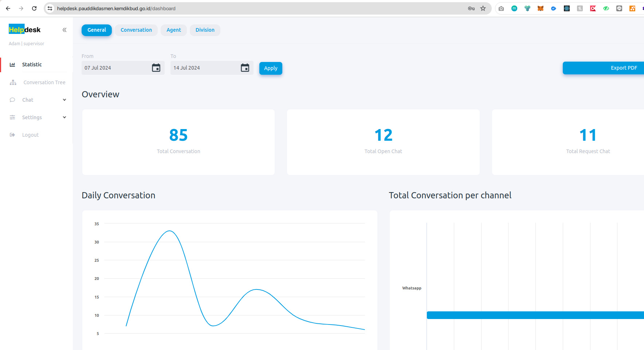Screen dimensions: 644x350
Task: View site information icon in address bar
Action: tap(50, 8)
